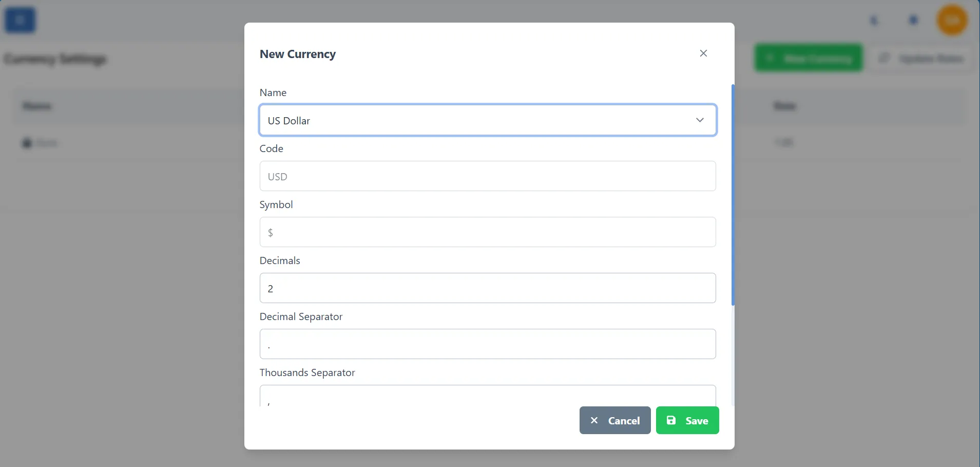Click the user avatar in the top bar
This screenshot has height=467, width=980.
(952, 20)
